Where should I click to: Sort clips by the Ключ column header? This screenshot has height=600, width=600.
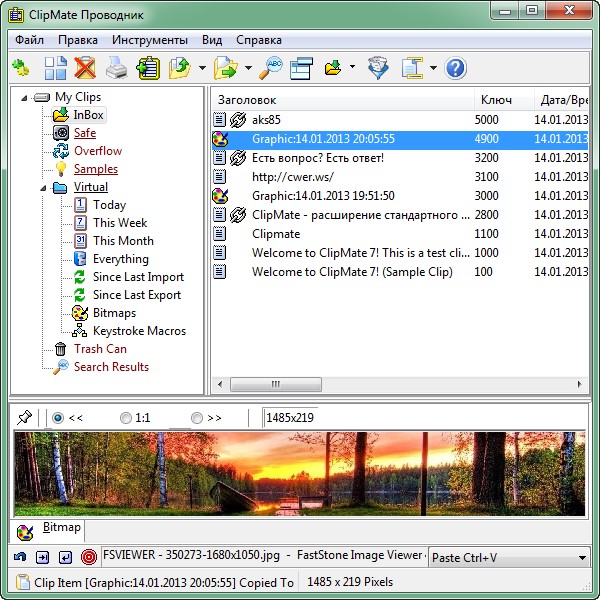(x=497, y=100)
